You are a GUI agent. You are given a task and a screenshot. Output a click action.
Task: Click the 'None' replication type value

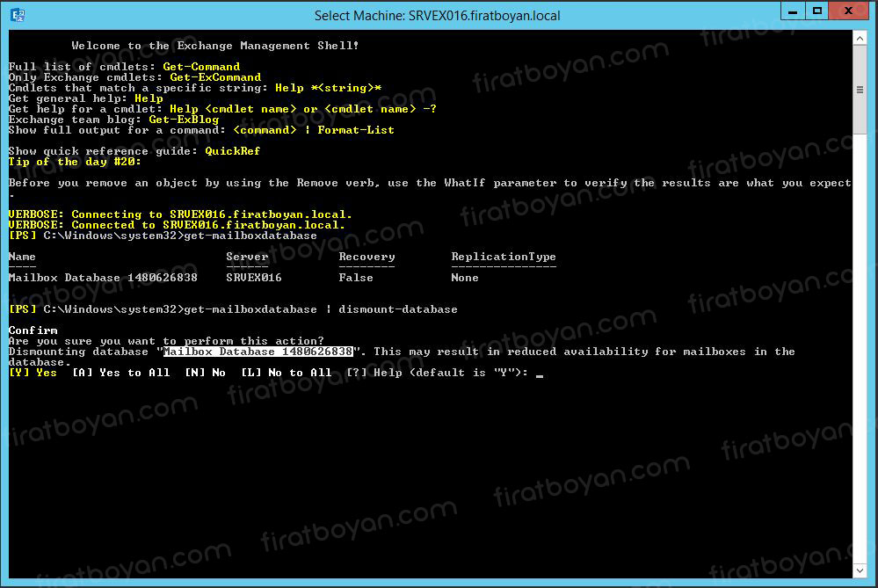point(465,278)
